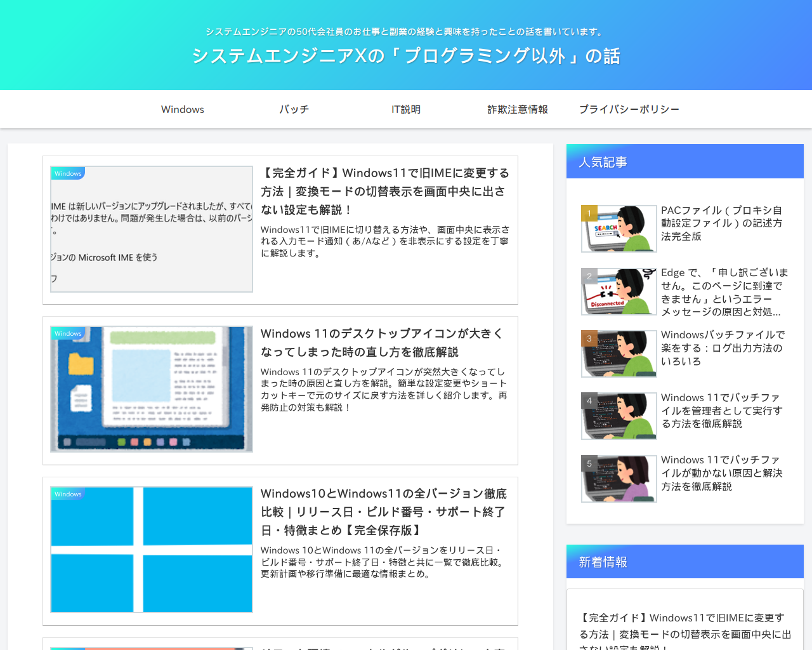This screenshot has width=812, height=650.
Task: Click rank 5 popular article thumbnail
Action: [619, 479]
